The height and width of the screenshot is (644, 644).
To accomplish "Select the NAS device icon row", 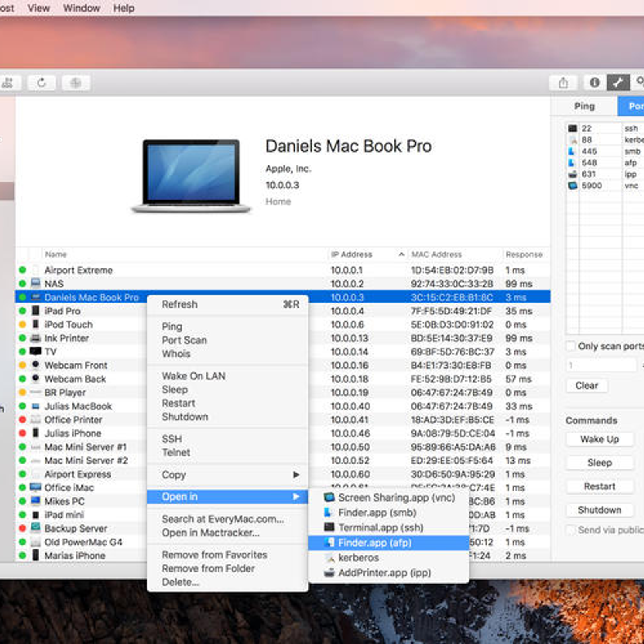I will [x=36, y=283].
